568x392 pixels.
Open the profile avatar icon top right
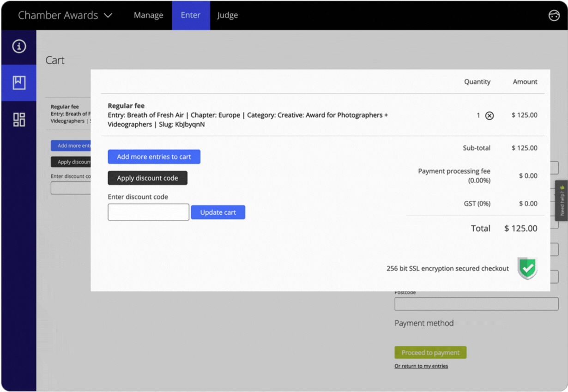coord(554,15)
